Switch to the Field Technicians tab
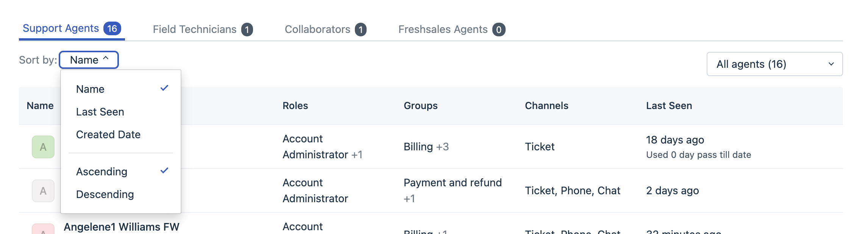 pos(195,29)
